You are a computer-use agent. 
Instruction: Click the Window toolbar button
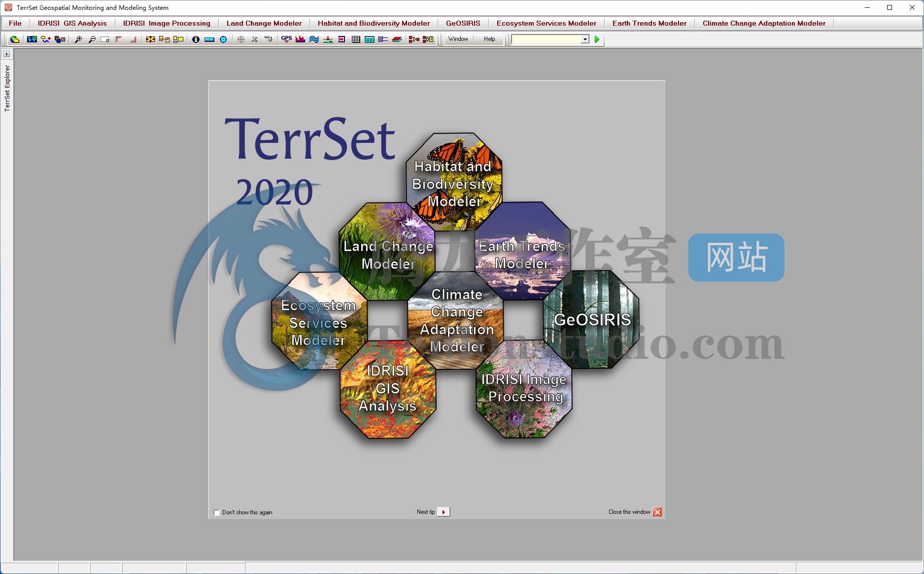[x=458, y=39]
